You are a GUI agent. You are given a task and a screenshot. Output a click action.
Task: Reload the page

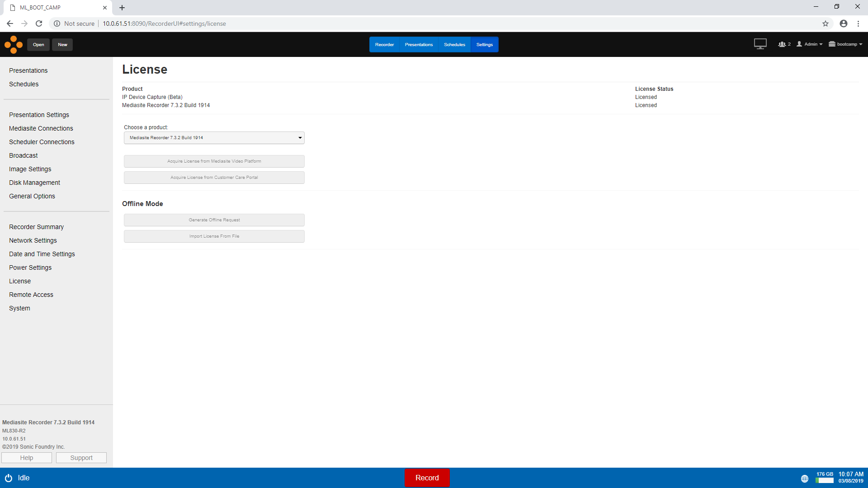39,23
